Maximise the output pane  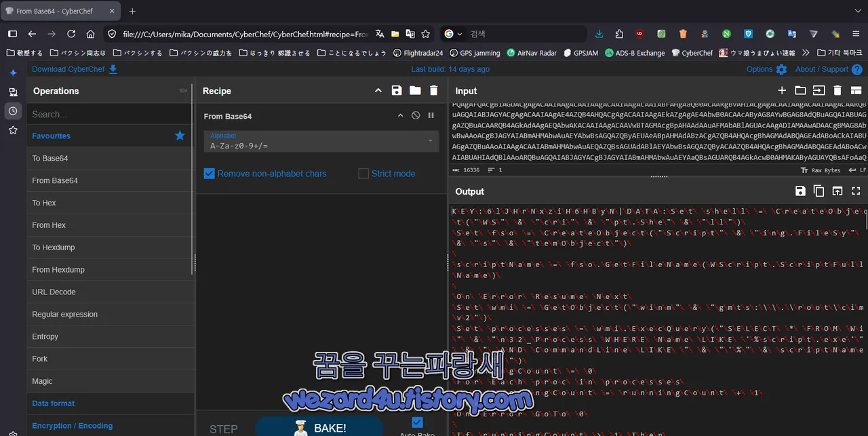tap(856, 191)
